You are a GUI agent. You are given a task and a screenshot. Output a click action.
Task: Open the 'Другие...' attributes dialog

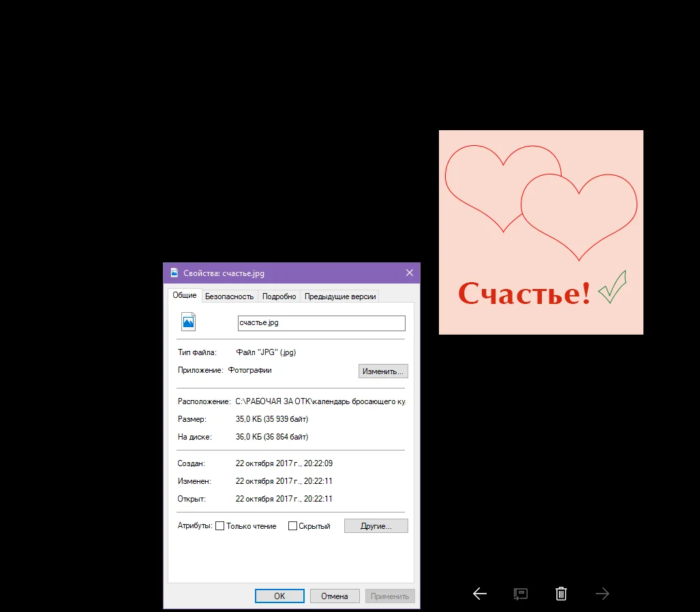tap(376, 525)
